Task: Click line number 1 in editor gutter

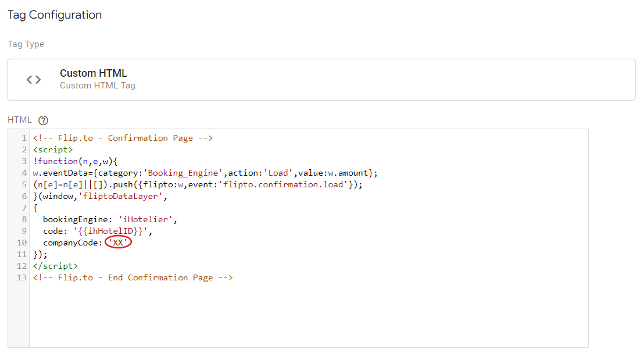Action: point(24,138)
